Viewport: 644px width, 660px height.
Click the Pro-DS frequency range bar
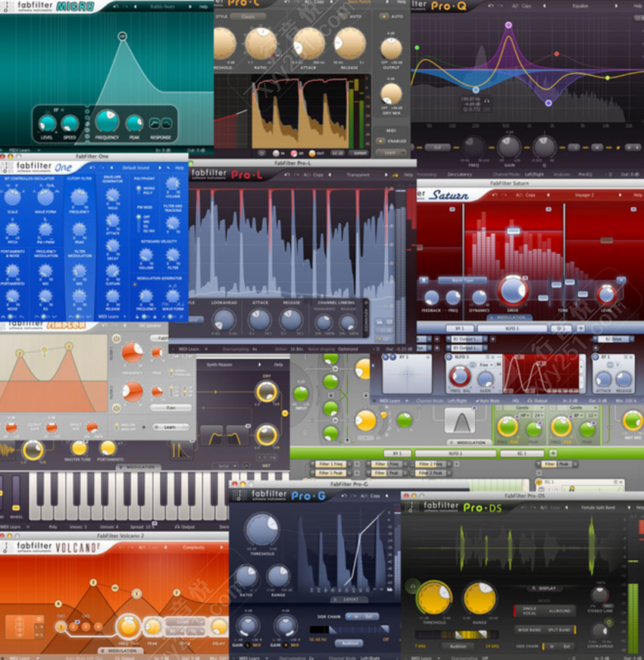(x=457, y=634)
